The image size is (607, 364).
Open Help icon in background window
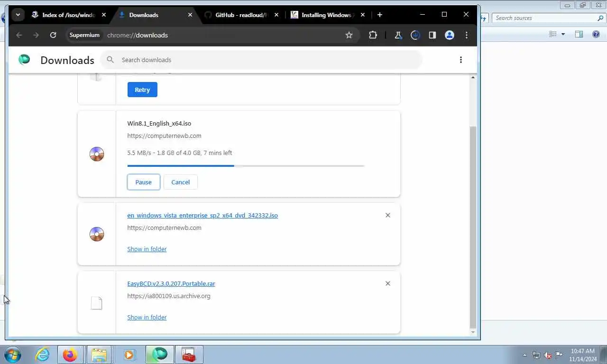pyautogui.click(x=596, y=34)
